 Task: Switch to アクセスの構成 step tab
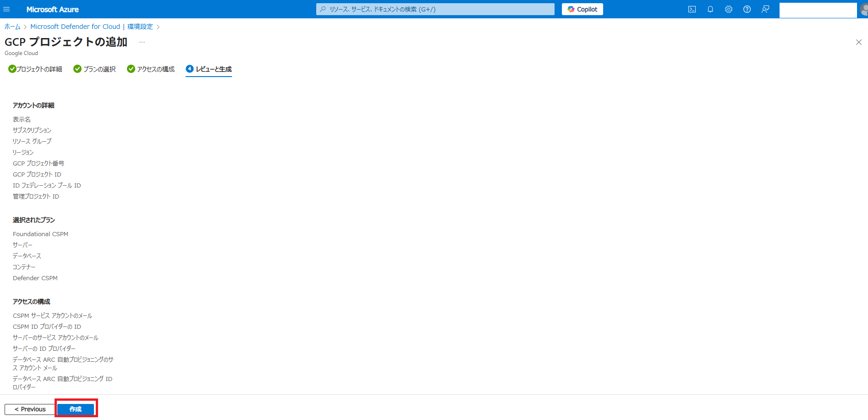(x=151, y=69)
